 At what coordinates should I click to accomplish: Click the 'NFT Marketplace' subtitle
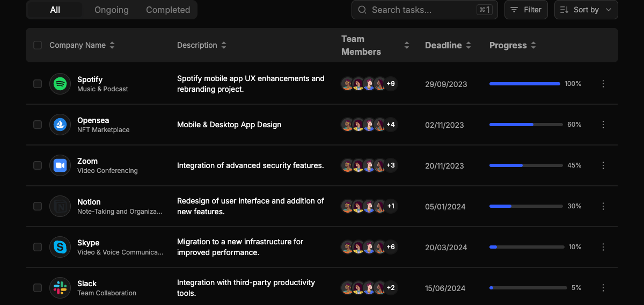103,130
